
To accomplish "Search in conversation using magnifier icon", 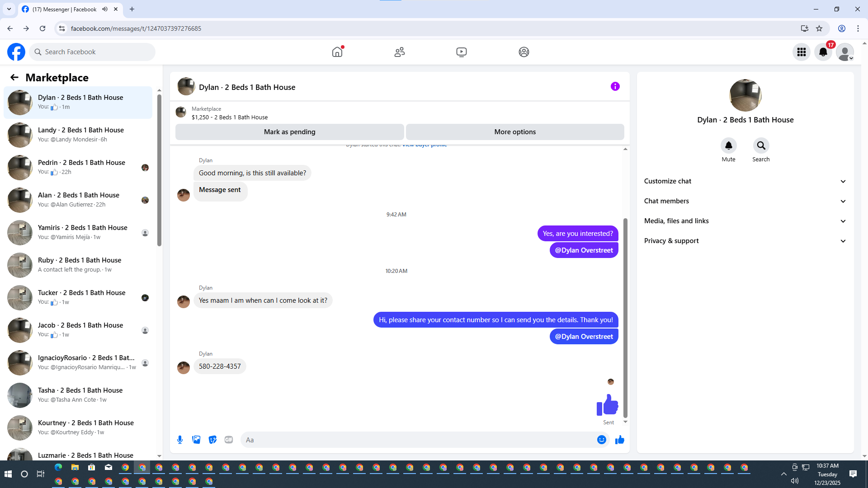I will 761,145.
